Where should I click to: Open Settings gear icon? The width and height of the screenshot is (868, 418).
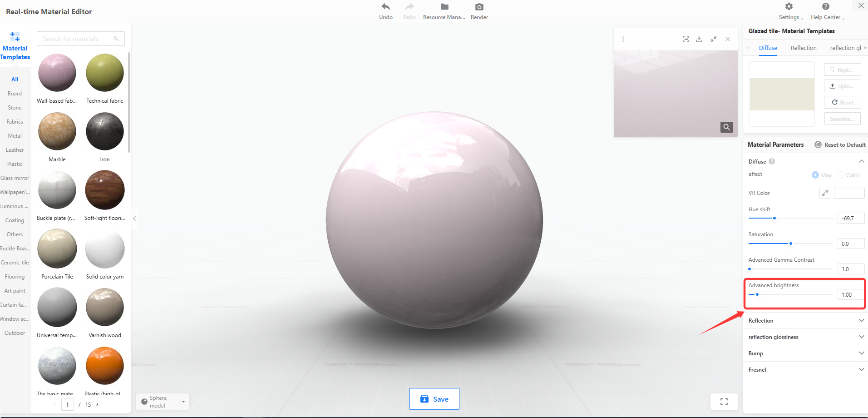(789, 6)
